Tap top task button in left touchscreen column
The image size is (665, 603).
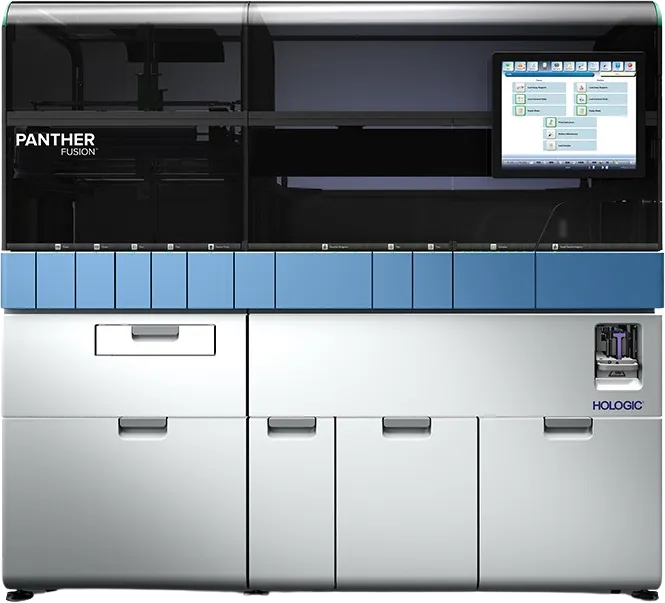539,87
